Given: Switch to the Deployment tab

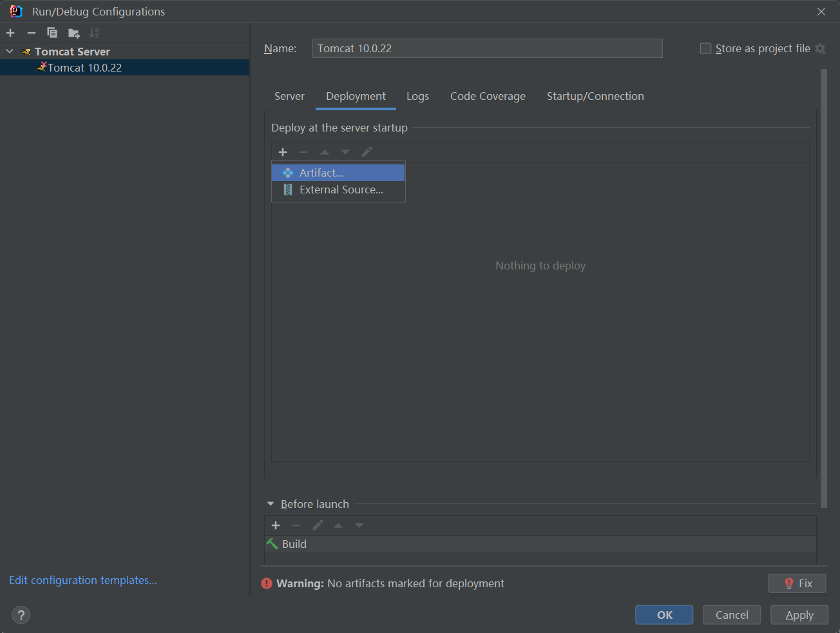Looking at the screenshot, I should tap(356, 96).
